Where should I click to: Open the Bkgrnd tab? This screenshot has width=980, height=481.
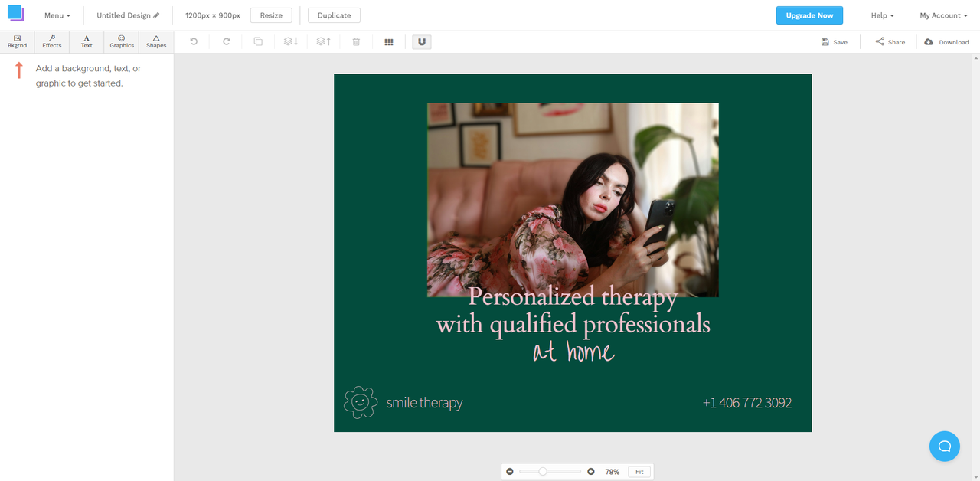[x=17, y=41]
